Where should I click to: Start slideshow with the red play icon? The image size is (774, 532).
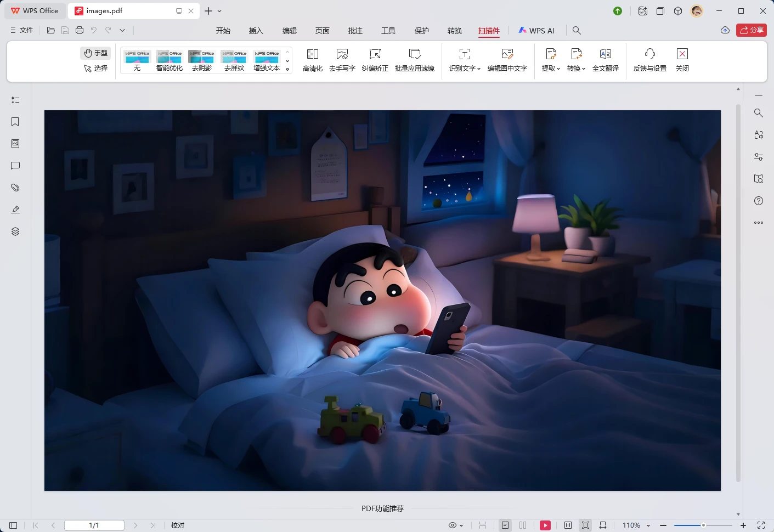pyautogui.click(x=545, y=525)
